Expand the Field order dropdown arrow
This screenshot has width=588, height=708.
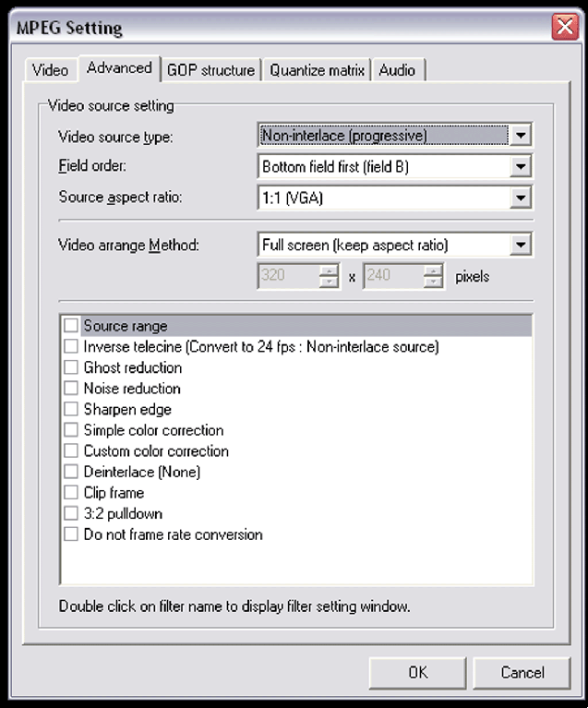coord(521,166)
